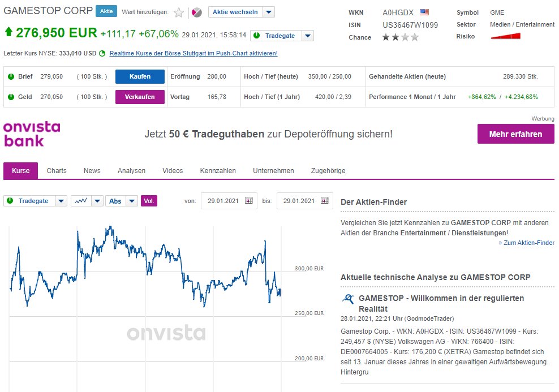
Task: Click the 'Aktie wechseln' button
Action: [235, 12]
